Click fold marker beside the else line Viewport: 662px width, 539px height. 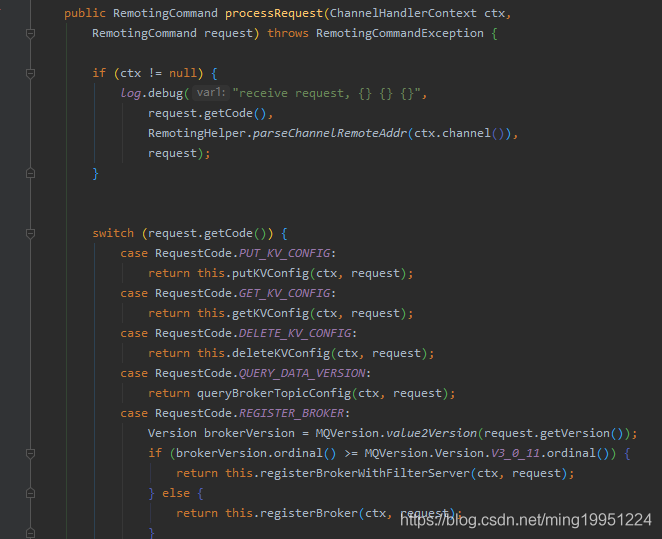31,493
